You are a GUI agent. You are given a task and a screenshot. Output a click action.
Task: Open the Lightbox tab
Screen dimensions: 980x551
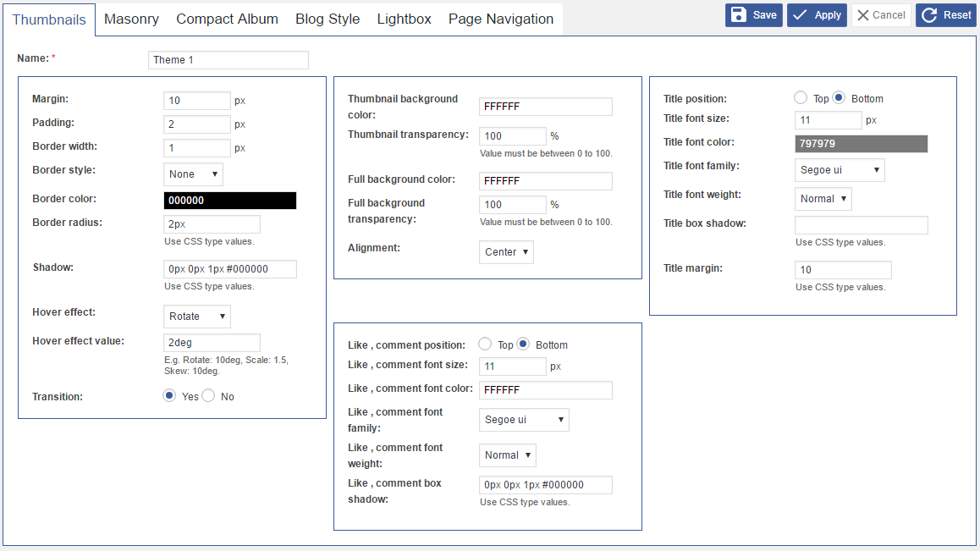point(404,19)
